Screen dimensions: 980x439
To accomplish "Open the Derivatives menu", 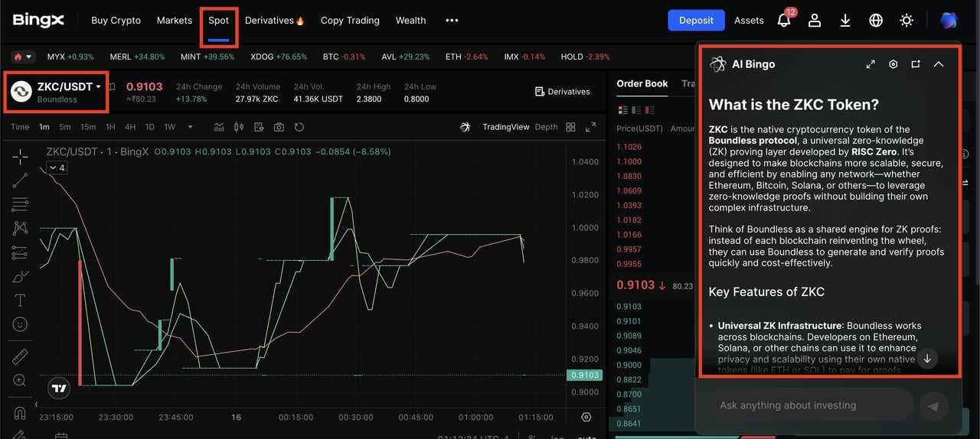I will point(275,21).
